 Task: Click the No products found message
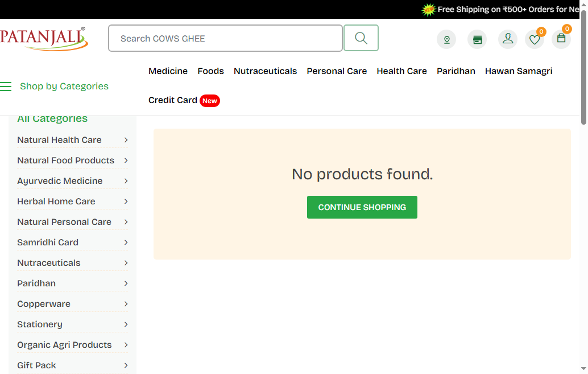coord(362,174)
